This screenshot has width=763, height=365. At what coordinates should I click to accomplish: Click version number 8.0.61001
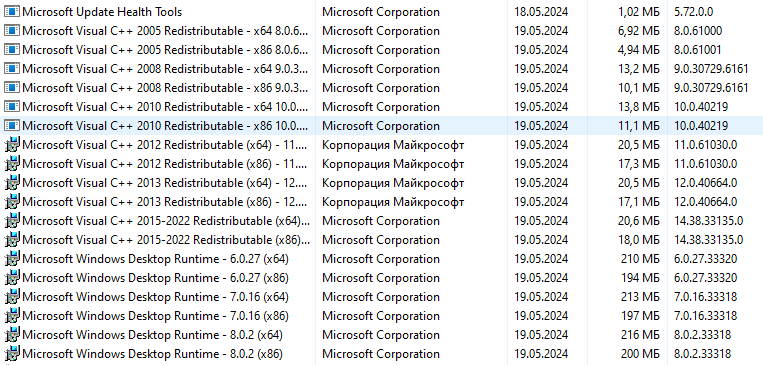(697, 50)
